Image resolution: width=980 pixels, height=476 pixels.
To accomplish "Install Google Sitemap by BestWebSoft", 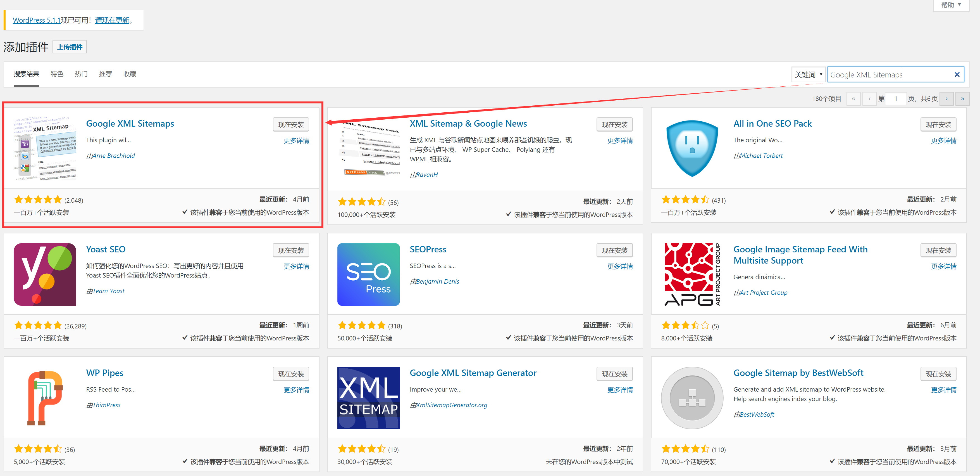I will 938,374.
